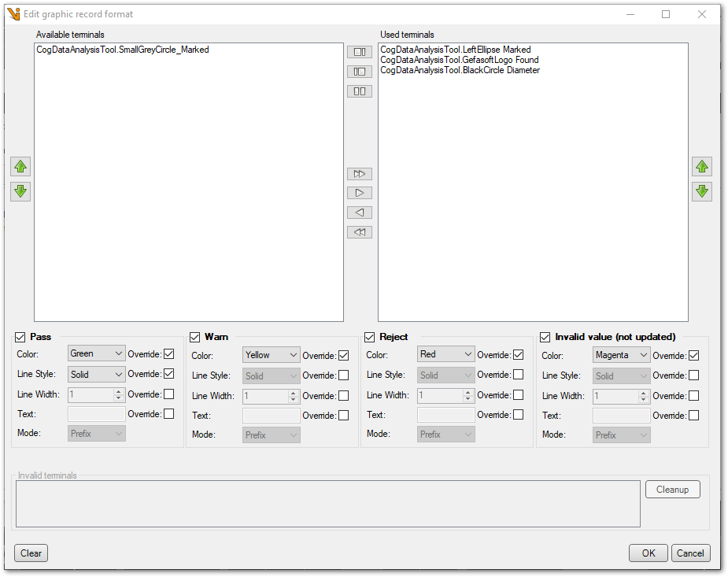Open the Pass Line Style dropdown
The width and height of the screenshot is (728, 577).
coord(97,374)
